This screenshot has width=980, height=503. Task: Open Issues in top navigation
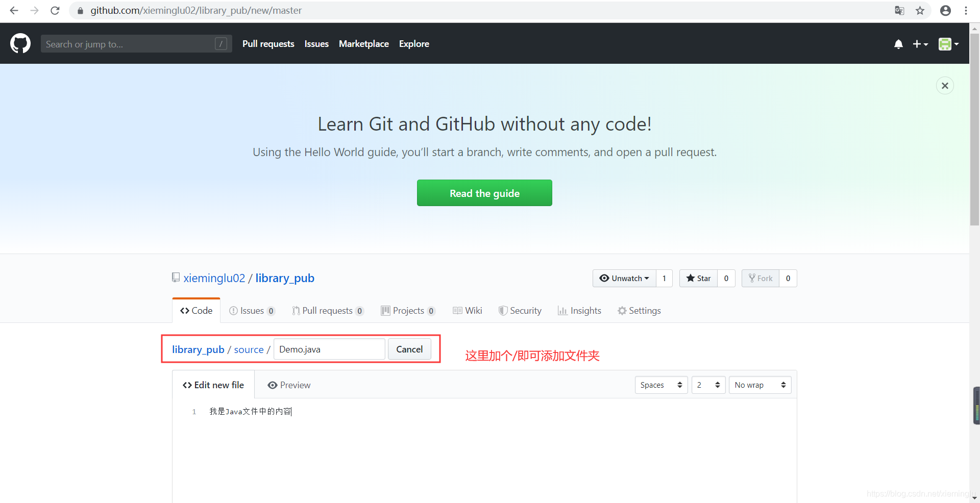[x=316, y=44]
